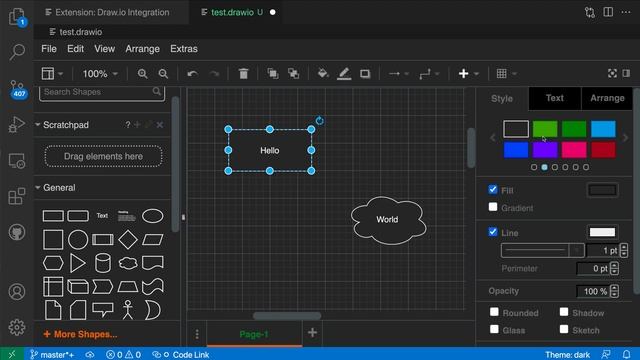Image resolution: width=640 pixels, height=360 pixels.
Task: Open the Explorer icon in activity bar
Action: click(17, 17)
